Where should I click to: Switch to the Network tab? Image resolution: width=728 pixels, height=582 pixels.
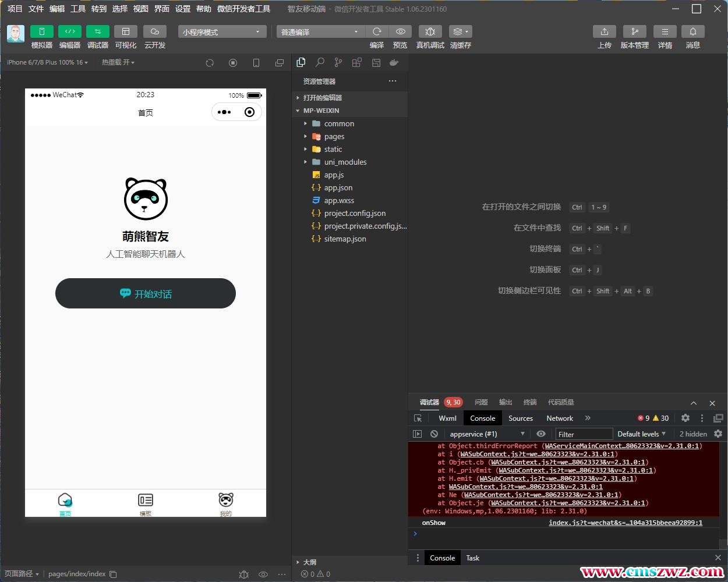click(x=559, y=418)
